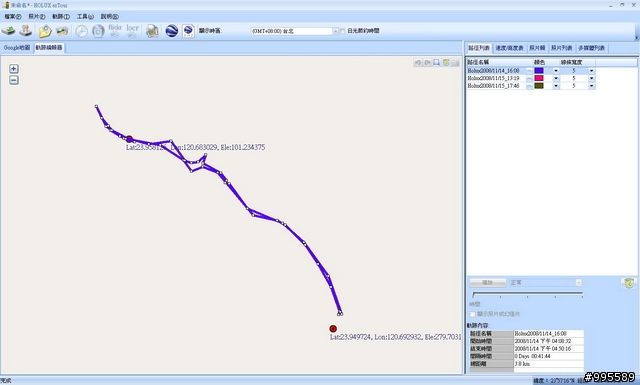Select track row Holux2008/11/14_16:08
640x385 pixels.
pos(531,71)
